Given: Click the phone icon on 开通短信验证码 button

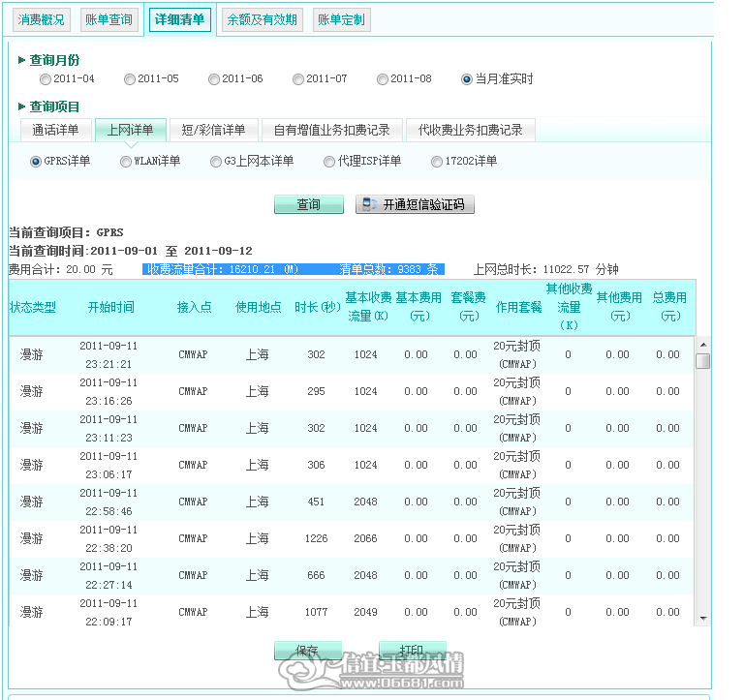Looking at the screenshot, I should pos(369,204).
